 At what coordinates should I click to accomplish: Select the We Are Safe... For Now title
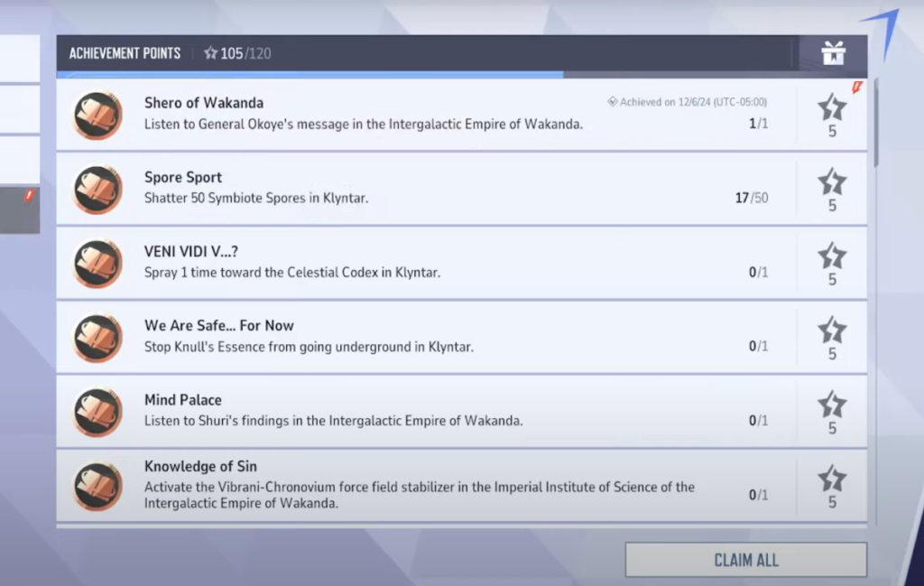[x=219, y=325]
